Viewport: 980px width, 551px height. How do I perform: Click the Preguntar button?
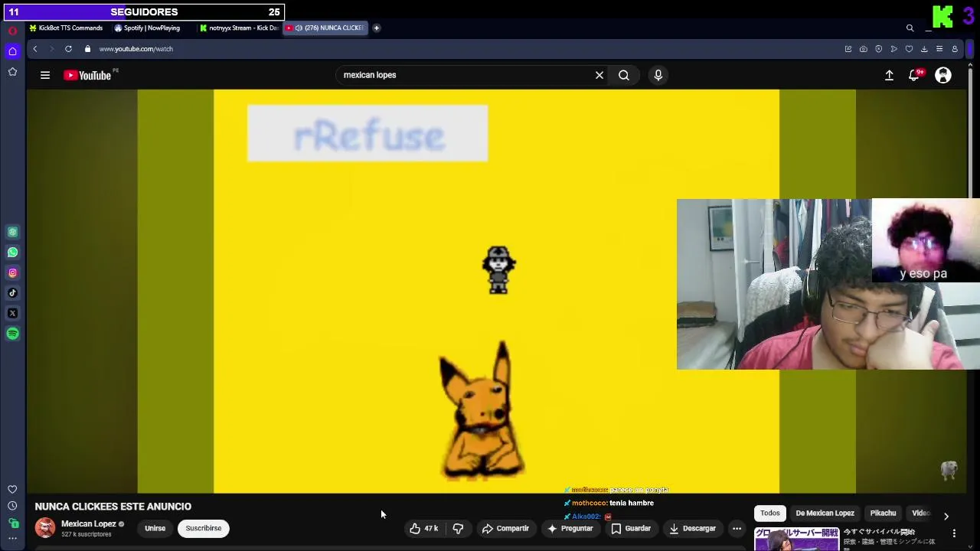570,529
